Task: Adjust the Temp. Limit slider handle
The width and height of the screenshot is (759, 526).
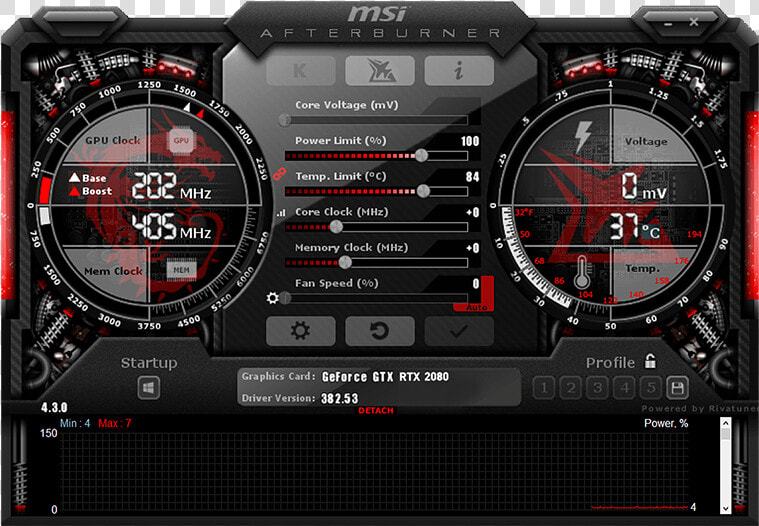Action: (424, 191)
